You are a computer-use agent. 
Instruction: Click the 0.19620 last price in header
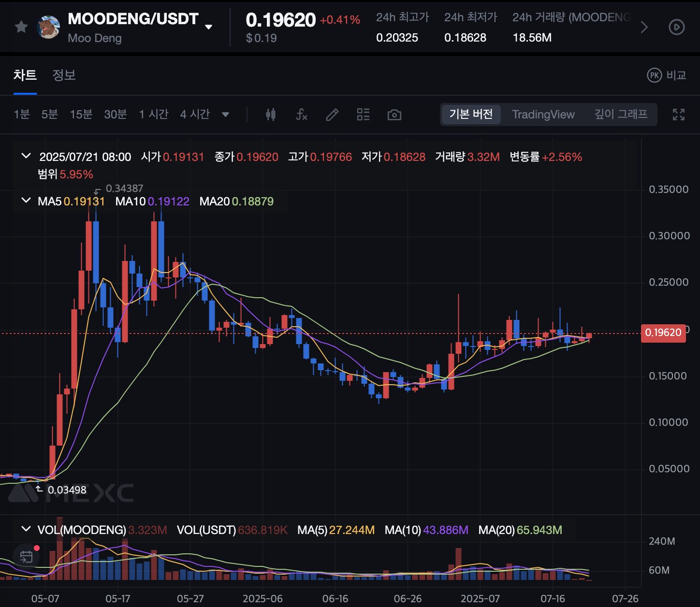pyautogui.click(x=280, y=20)
